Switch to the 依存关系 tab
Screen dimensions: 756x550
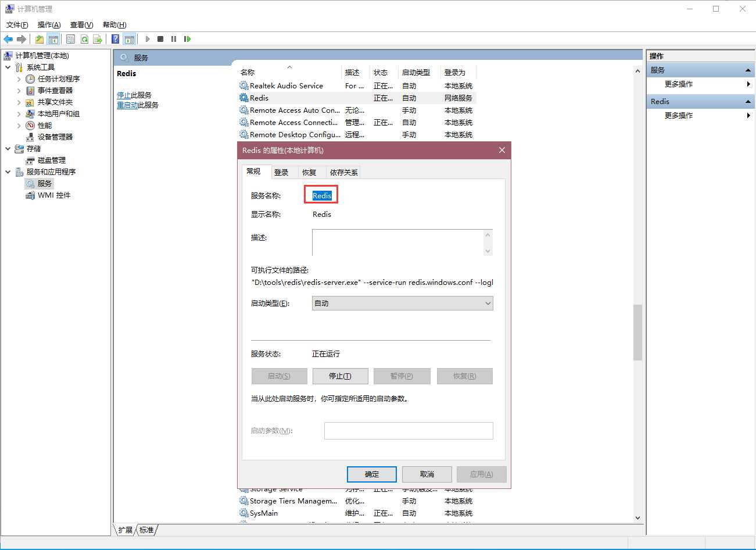(343, 172)
